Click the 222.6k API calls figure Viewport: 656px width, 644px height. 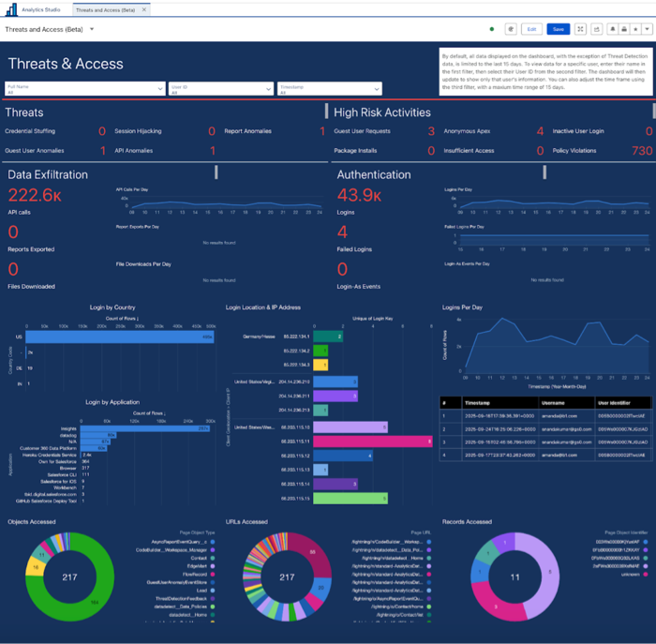pyautogui.click(x=35, y=195)
